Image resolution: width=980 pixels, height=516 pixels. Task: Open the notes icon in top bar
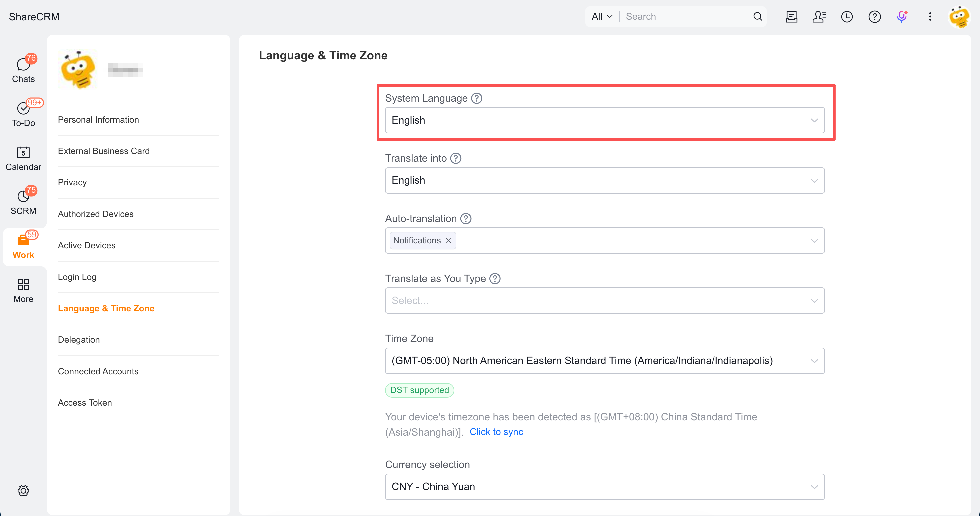tap(791, 16)
